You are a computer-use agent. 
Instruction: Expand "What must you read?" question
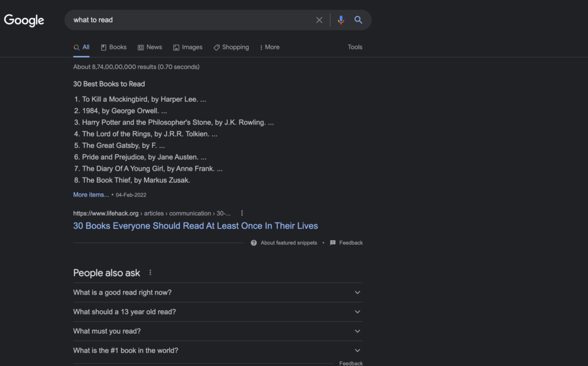pos(357,331)
